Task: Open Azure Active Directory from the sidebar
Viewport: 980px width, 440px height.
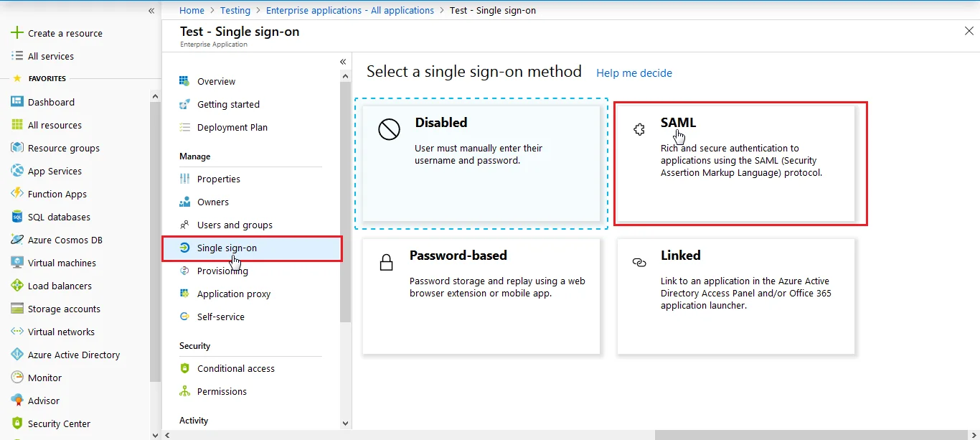Action: pyautogui.click(x=71, y=354)
